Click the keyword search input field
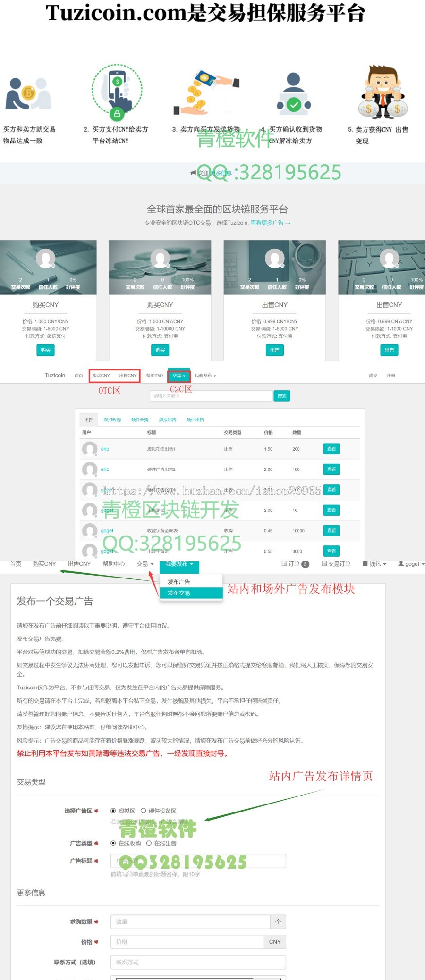 pos(211,396)
